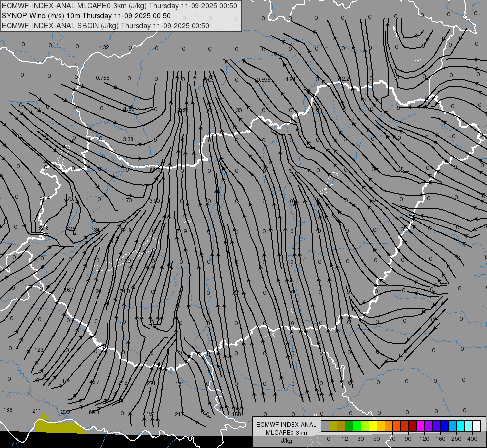487x448 pixels.
Task: Click the map value 71.9
Action: 181,231
